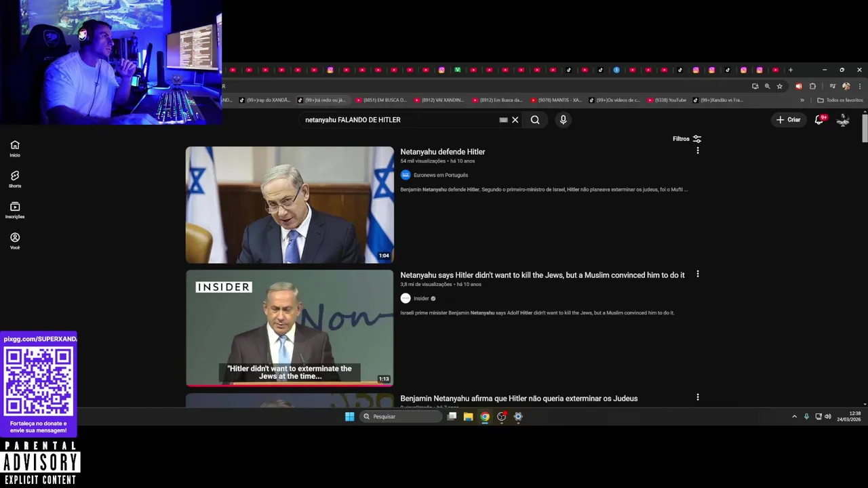Open the options menu for the Insider video
Viewport: 868px width, 488px height.
698,274
